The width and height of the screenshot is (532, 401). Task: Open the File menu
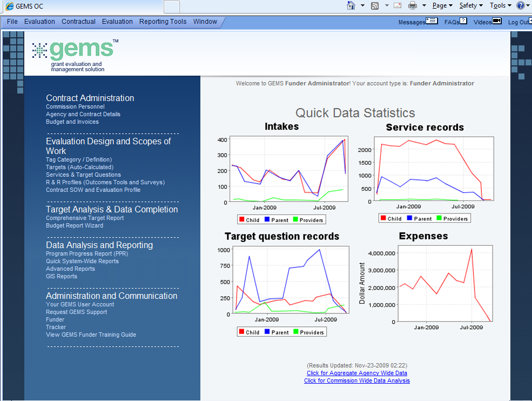point(12,22)
